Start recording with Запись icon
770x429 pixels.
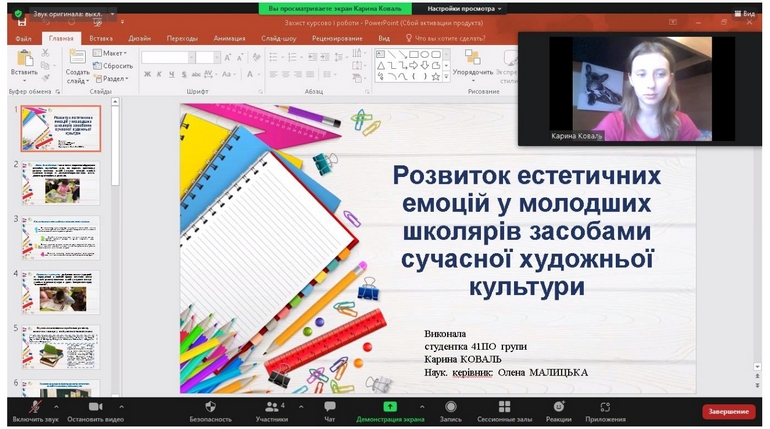pyautogui.click(x=450, y=406)
